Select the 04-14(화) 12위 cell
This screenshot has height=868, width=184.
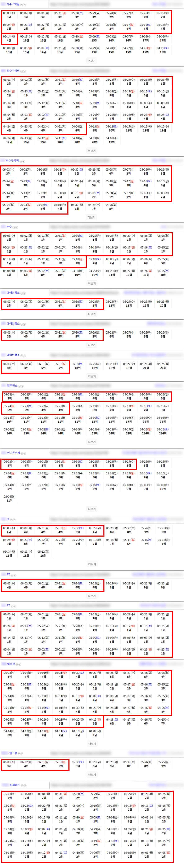pos(9,140)
